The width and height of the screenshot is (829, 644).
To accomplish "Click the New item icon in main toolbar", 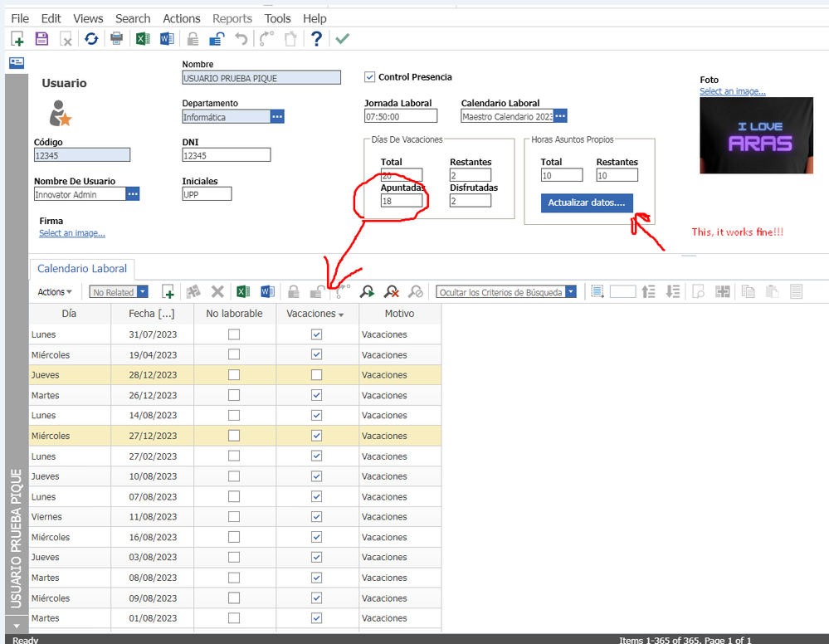I will pos(17,39).
